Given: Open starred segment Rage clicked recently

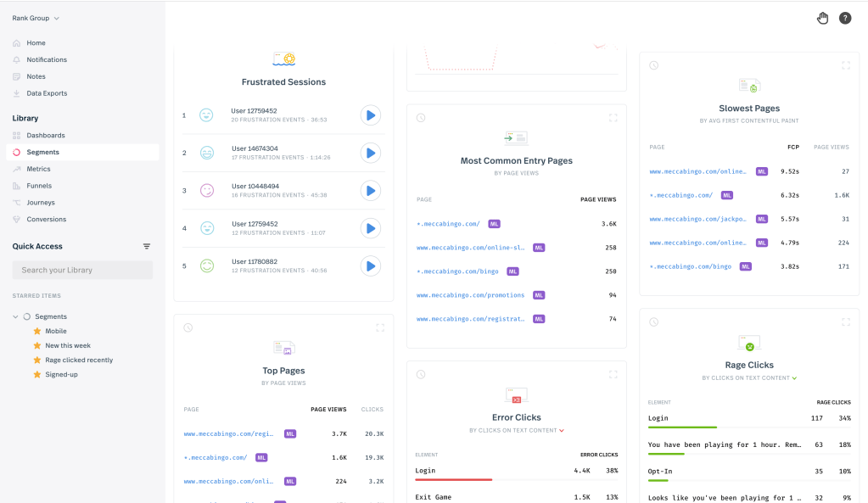Looking at the screenshot, I should point(79,360).
